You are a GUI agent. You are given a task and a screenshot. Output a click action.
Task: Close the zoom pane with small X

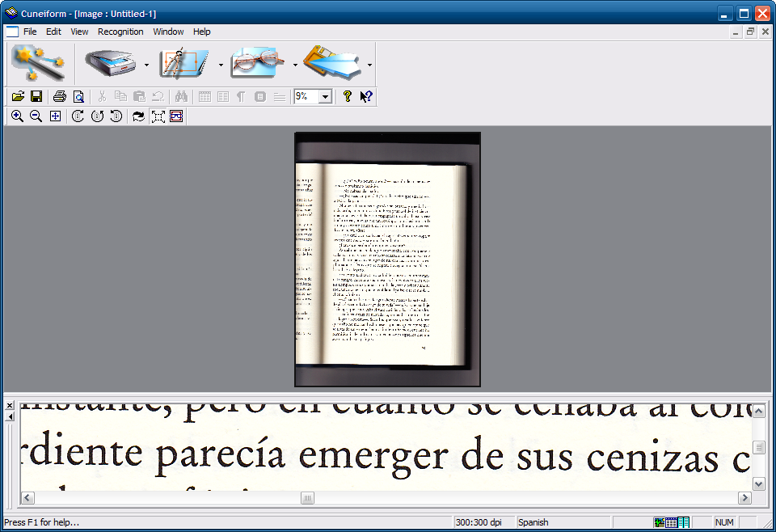point(10,405)
